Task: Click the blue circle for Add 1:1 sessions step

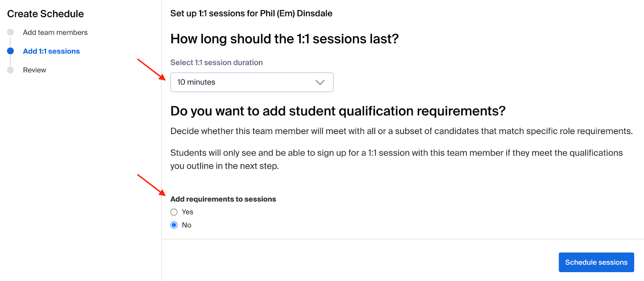Action: coord(10,51)
